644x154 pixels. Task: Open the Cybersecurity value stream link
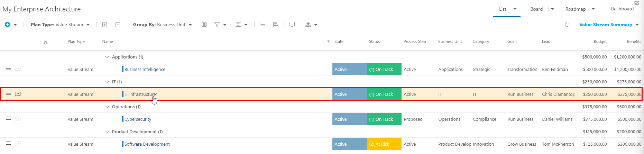[x=138, y=119]
